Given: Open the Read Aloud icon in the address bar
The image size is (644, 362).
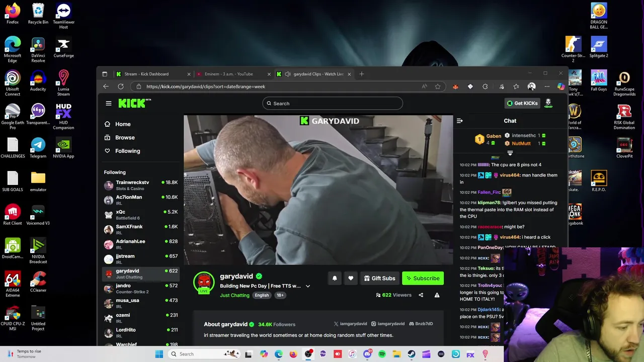Looking at the screenshot, I should pos(425,86).
